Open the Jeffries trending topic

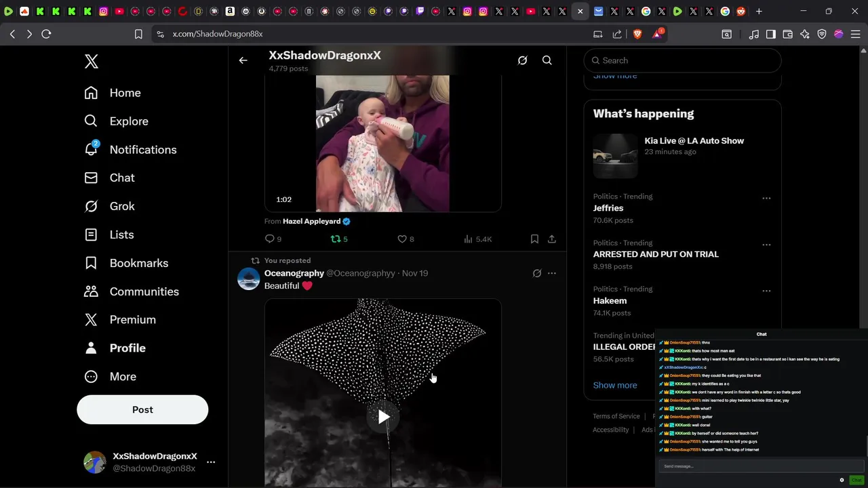click(x=608, y=208)
